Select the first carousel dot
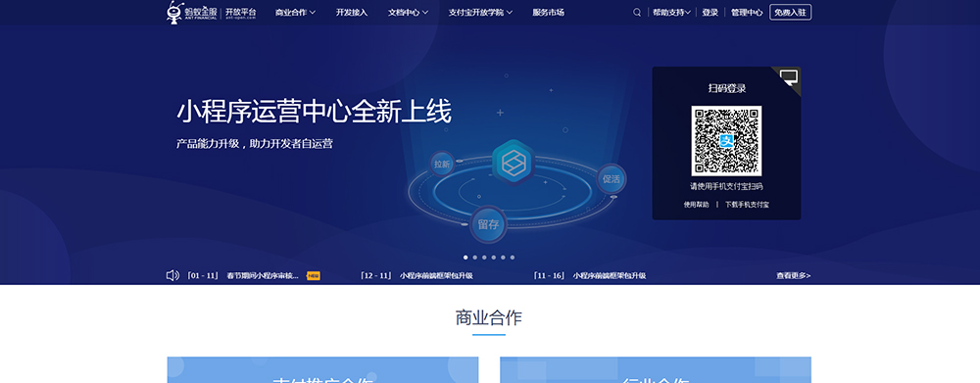 point(465,258)
